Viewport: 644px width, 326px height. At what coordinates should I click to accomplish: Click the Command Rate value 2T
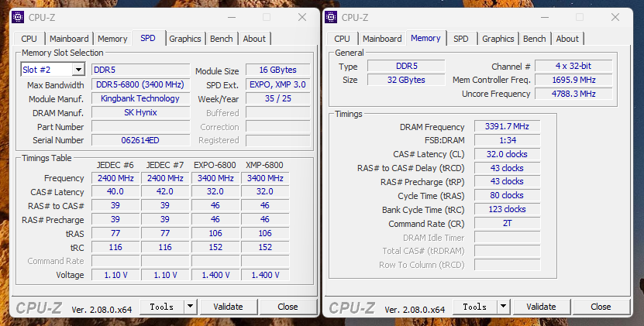click(508, 223)
